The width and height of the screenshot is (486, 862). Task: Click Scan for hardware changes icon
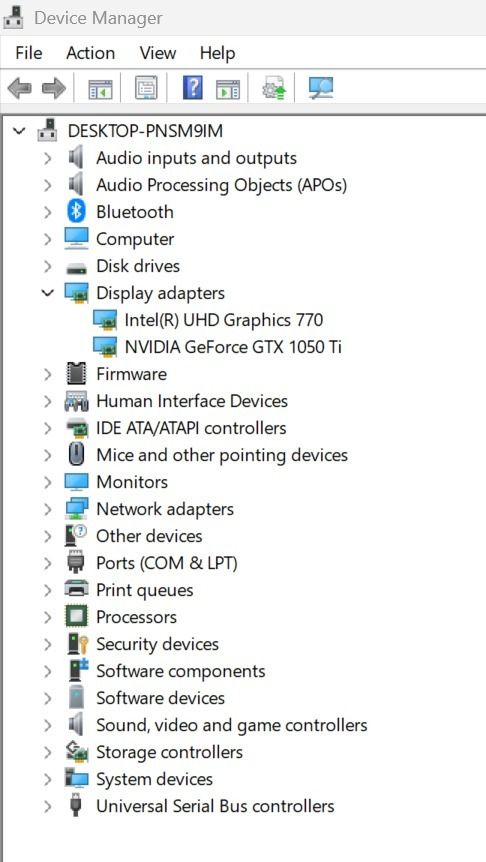pos(321,88)
